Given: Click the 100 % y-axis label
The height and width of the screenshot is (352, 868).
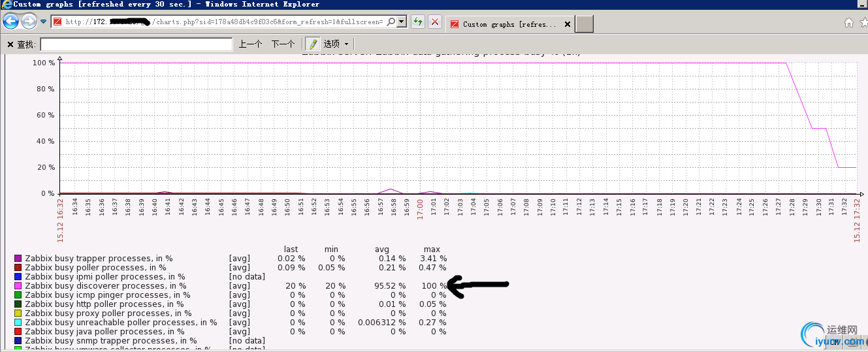Looking at the screenshot, I should point(44,63).
